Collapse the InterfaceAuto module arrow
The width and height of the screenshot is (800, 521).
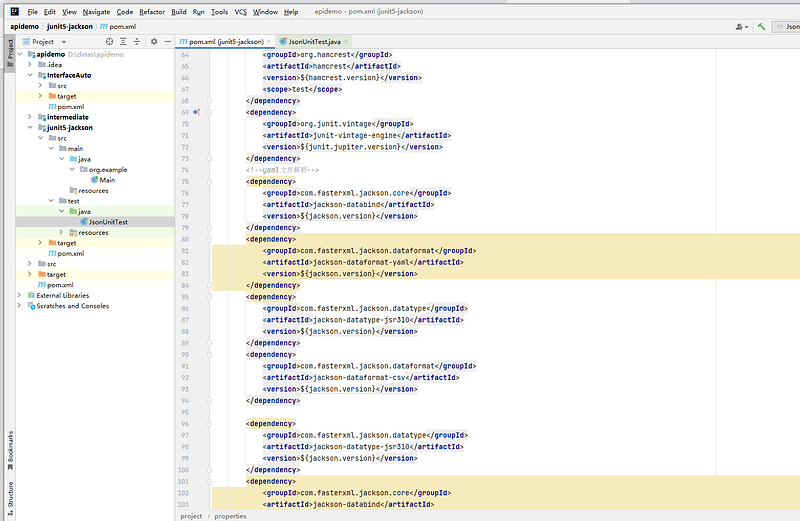click(30, 75)
